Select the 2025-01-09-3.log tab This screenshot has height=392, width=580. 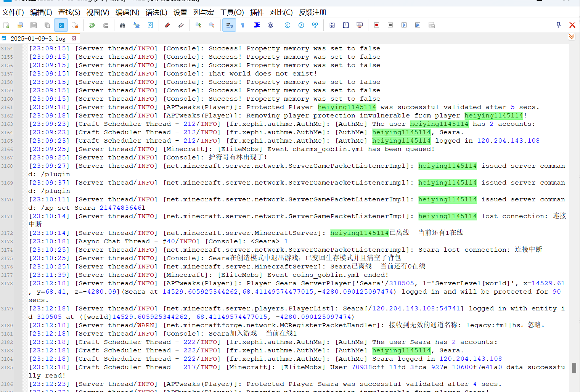(x=38, y=39)
